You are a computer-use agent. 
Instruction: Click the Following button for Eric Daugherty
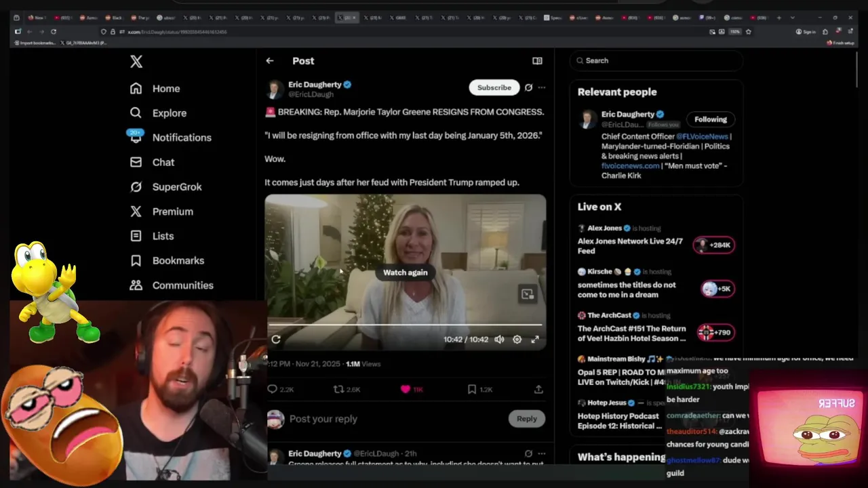(x=710, y=119)
